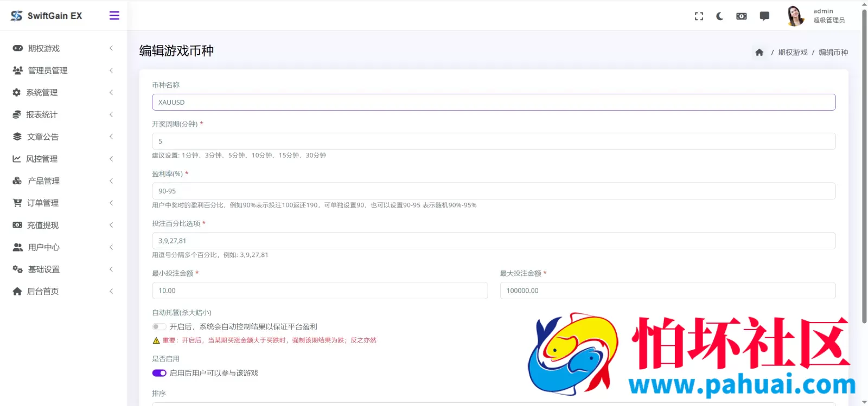
Task: Toggle the hamburger sidebar menu icon
Action: [114, 15]
